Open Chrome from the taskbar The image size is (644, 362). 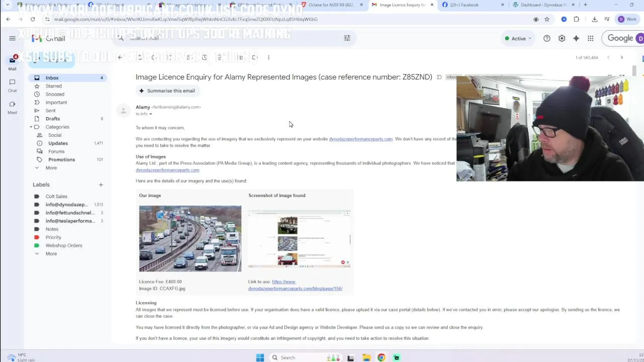click(x=381, y=357)
